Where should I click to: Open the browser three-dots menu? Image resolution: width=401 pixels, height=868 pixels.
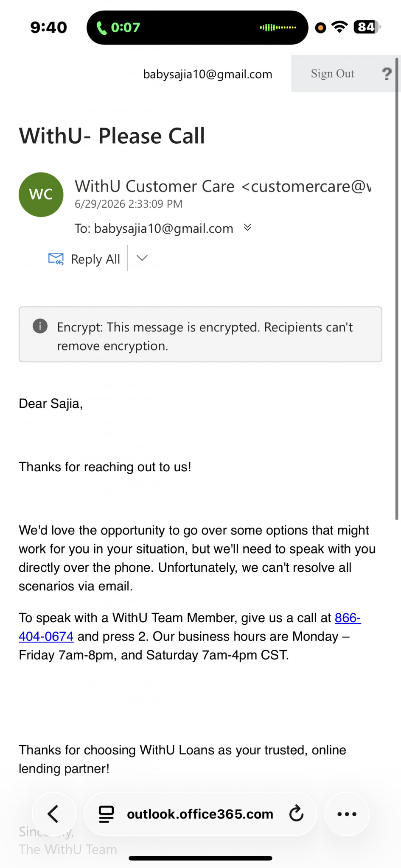click(x=347, y=814)
